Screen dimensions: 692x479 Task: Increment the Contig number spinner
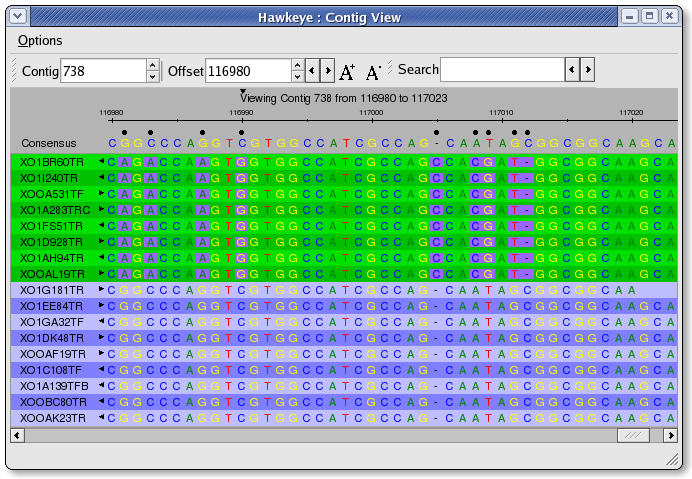152,65
